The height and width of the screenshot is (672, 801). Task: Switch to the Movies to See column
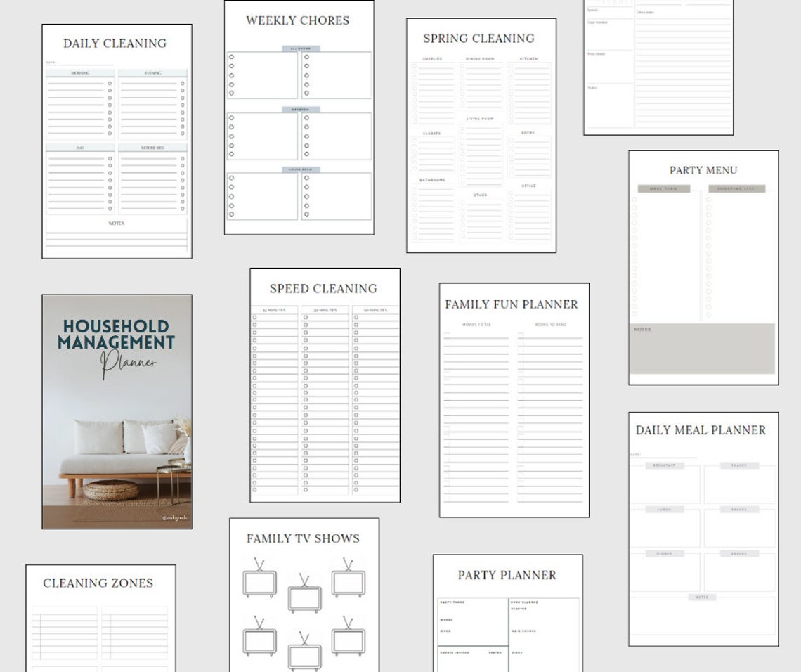tap(478, 325)
